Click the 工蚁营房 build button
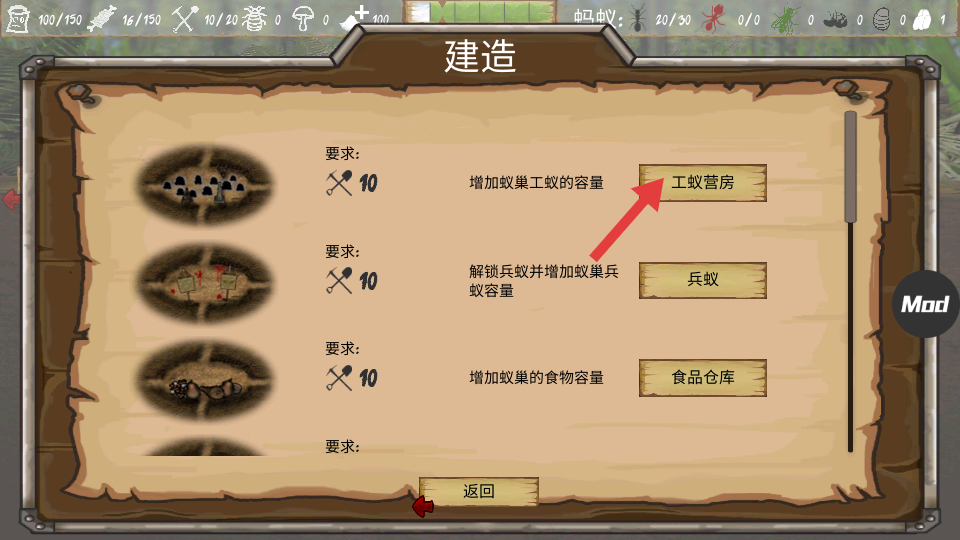This screenshot has height=540, width=960. pos(702,182)
